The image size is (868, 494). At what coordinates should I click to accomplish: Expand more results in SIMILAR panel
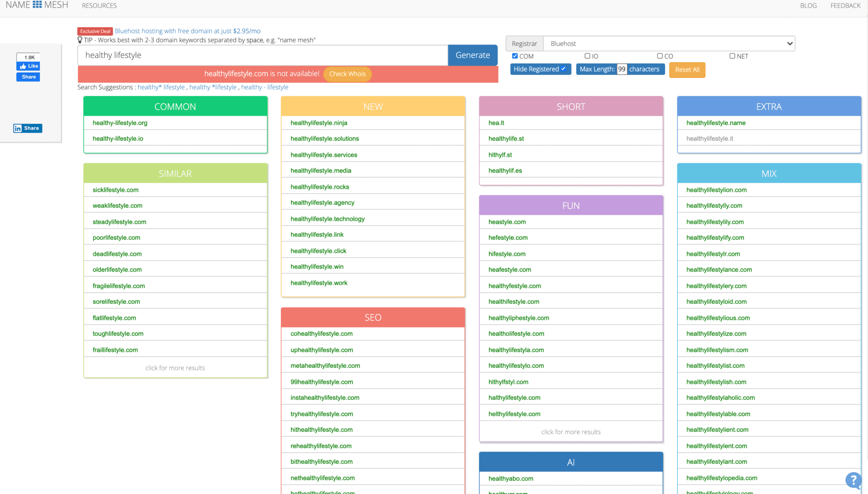[x=175, y=368]
